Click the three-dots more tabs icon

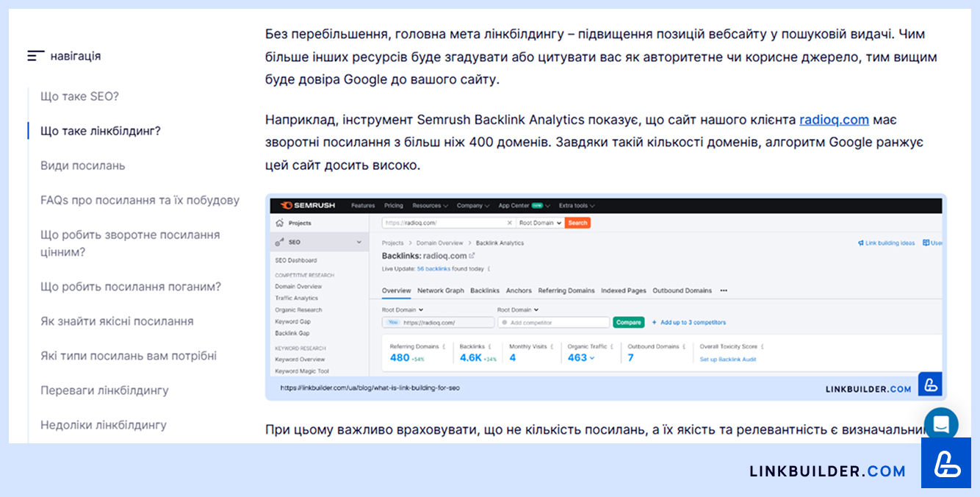click(x=724, y=290)
